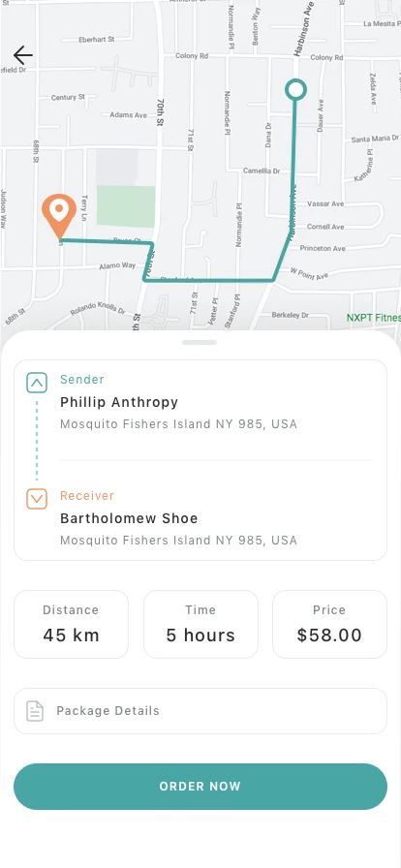401x868 pixels.
Task: Tap sender name Phillip Anthropy
Action: 119,402
